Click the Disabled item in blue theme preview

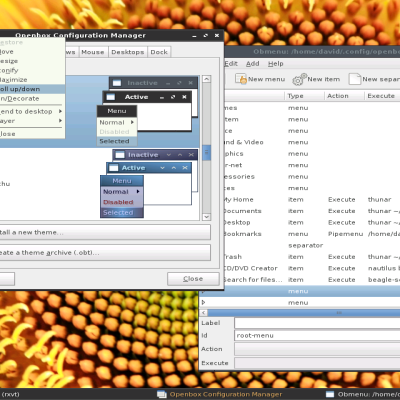tap(122, 202)
